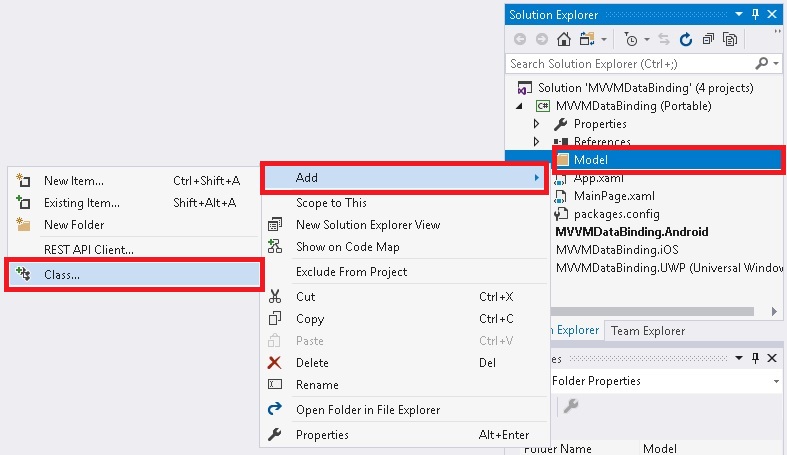Click the Pending Changes Filter clock icon
Viewport: 787px width, 455px height.
click(630, 40)
